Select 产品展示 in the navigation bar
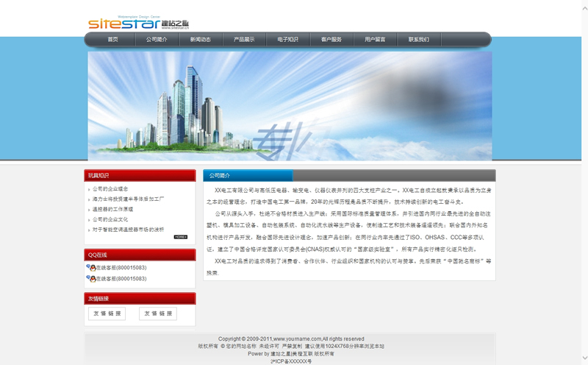Image resolution: width=588 pixels, height=365 pixels. coord(244,40)
